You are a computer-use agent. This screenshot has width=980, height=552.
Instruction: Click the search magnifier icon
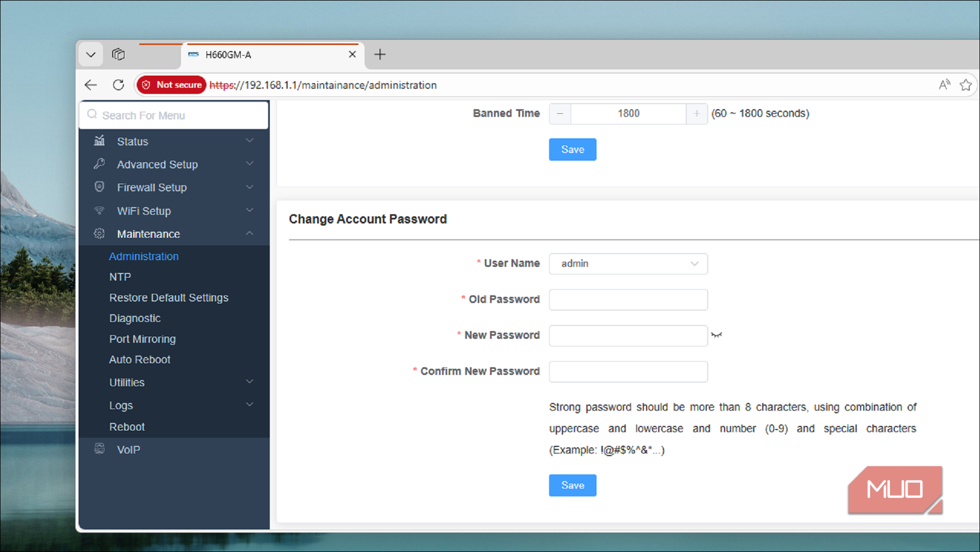click(x=92, y=115)
